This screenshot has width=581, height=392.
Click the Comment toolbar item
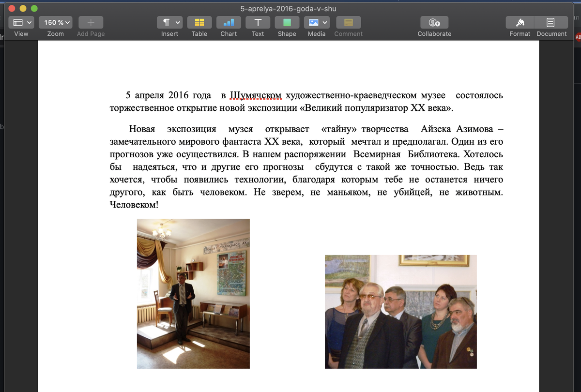pyautogui.click(x=348, y=22)
